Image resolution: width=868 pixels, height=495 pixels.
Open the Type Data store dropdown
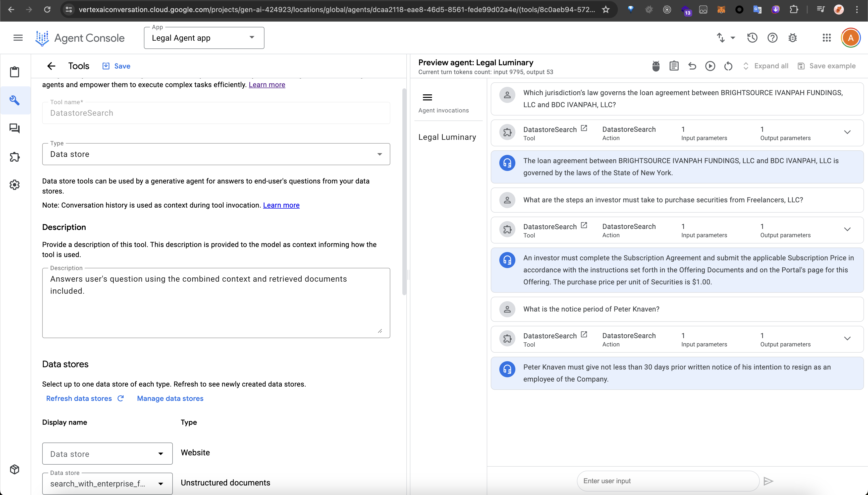[216, 154]
